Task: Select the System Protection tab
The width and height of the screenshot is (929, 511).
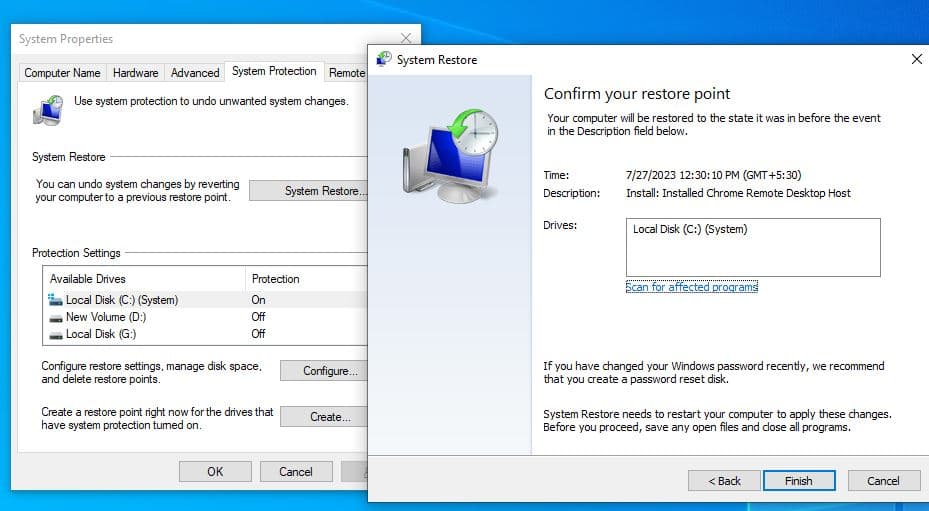Action: point(274,72)
